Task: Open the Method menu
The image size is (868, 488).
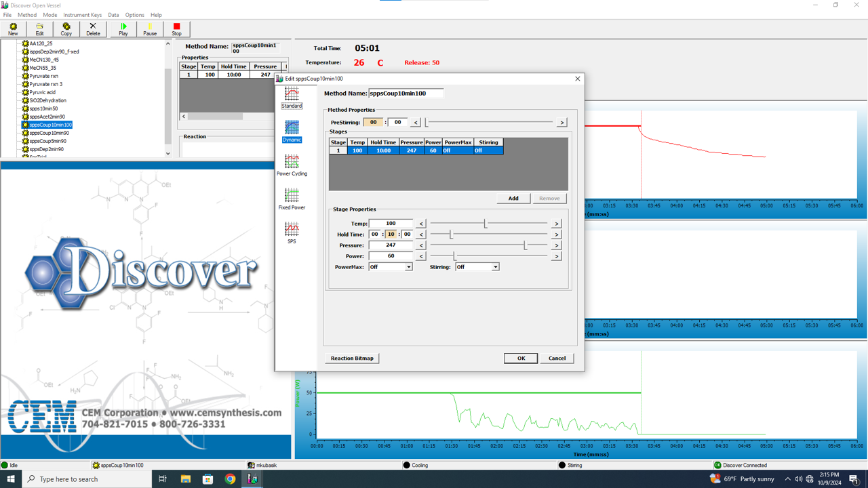Action: coord(27,15)
